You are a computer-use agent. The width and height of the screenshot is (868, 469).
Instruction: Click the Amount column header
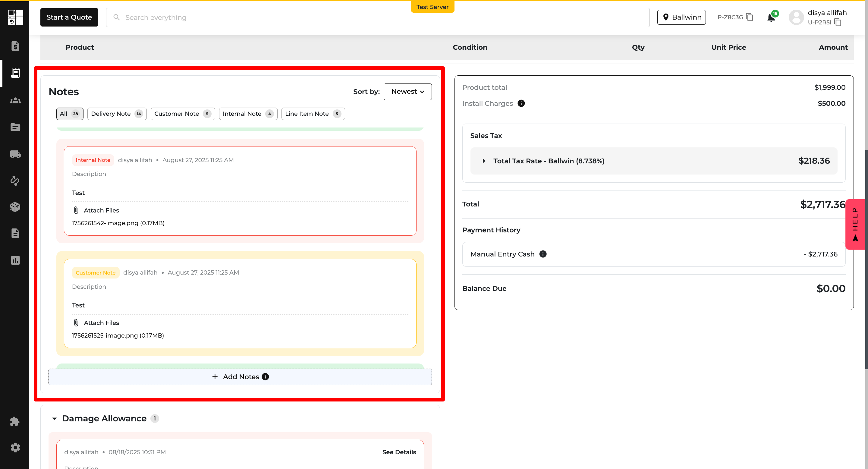point(833,47)
